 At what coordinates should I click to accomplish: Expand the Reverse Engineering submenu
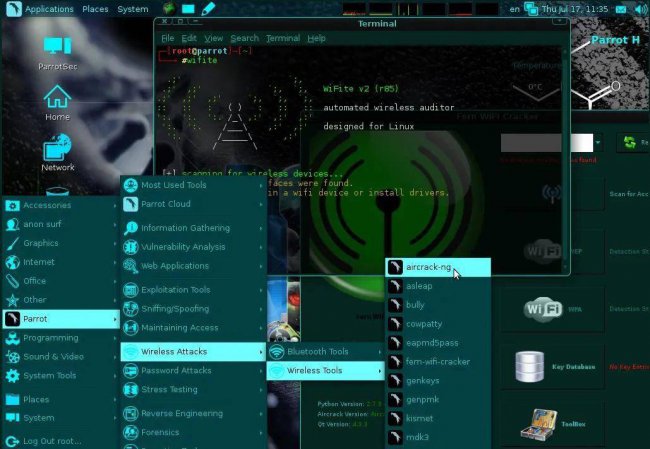tap(193, 413)
